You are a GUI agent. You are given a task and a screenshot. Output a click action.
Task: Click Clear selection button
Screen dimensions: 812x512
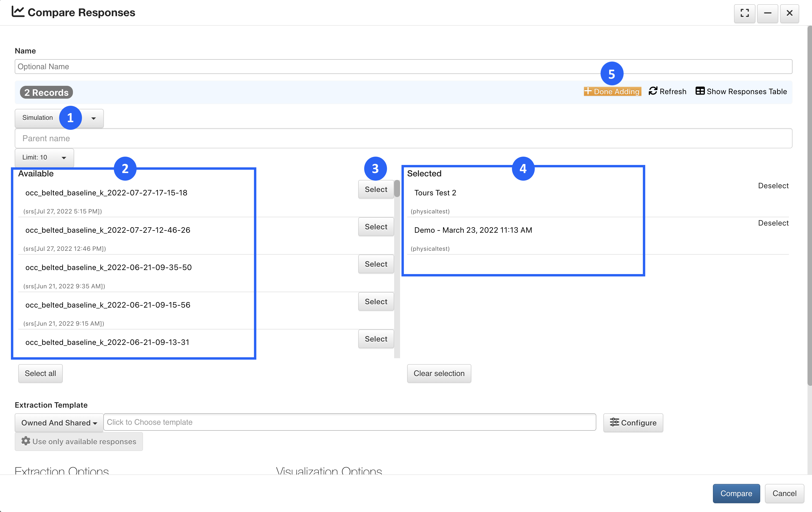[439, 373]
